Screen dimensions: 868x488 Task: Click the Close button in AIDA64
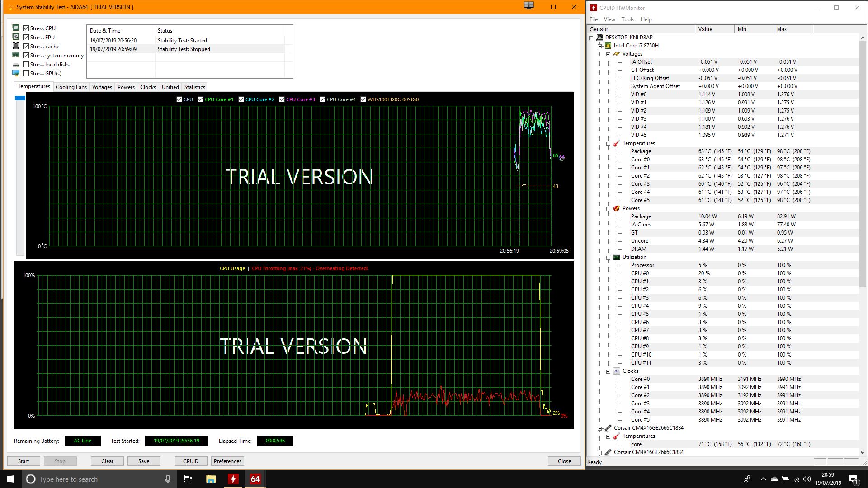tap(564, 461)
